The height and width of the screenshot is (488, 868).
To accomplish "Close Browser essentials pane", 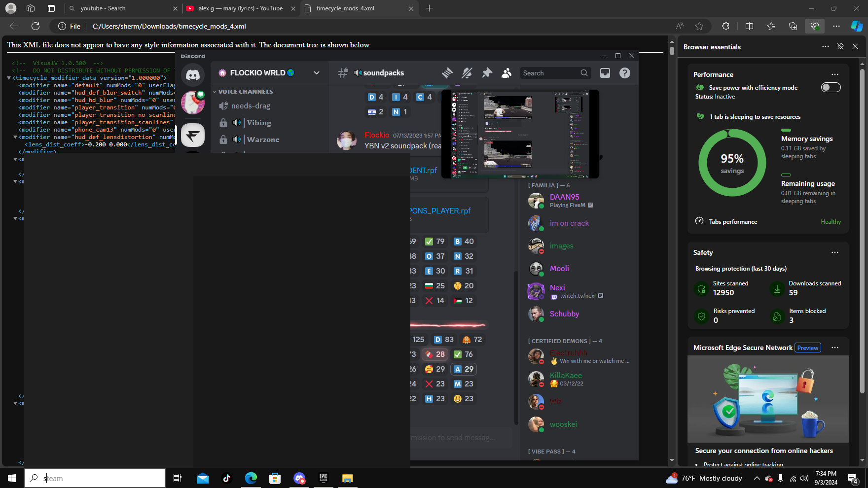I will pos(855,46).
